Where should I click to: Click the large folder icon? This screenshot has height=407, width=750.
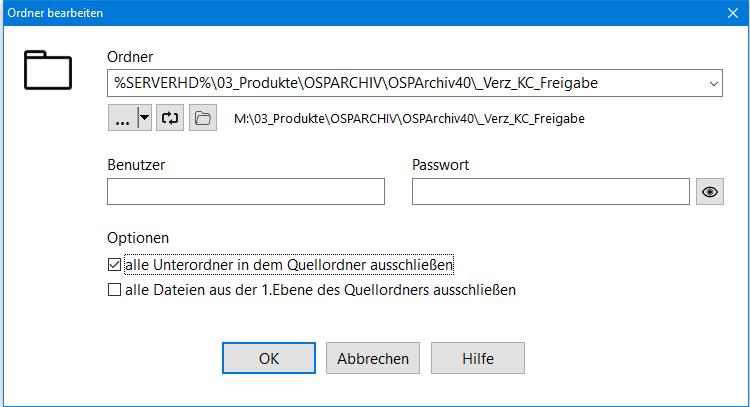tap(48, 73)
